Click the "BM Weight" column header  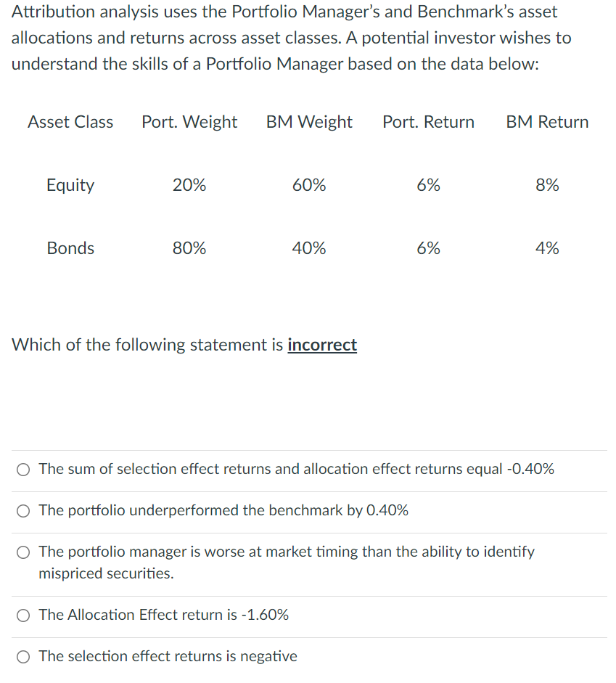pyautogui.click(x=308, y=122)
